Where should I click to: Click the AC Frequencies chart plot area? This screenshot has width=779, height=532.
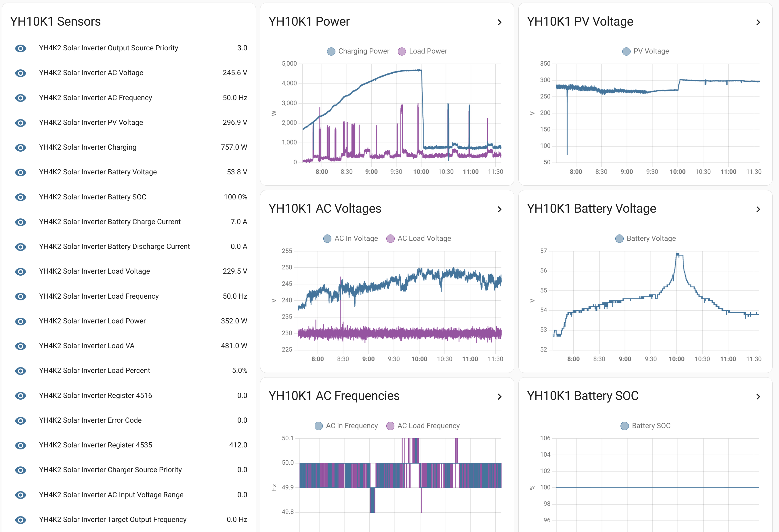[x=400, y=485]
